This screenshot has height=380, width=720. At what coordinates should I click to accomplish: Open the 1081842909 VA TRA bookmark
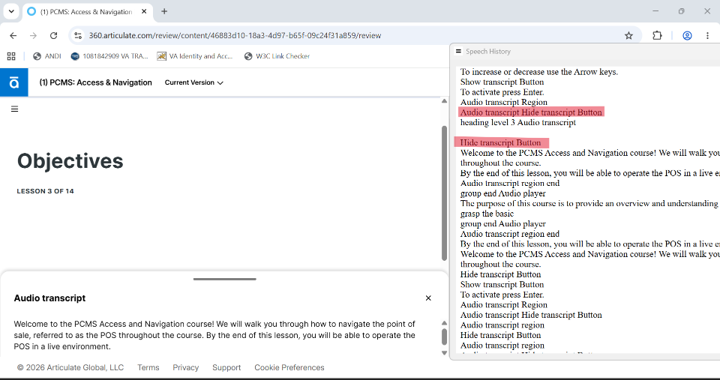[x=110, y=56]
